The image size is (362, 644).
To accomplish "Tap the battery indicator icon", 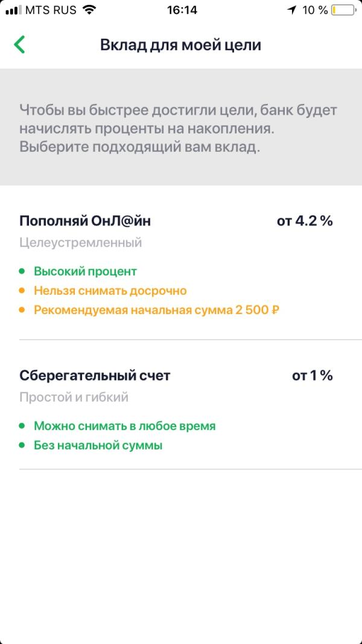I will (x=343, y=10).
